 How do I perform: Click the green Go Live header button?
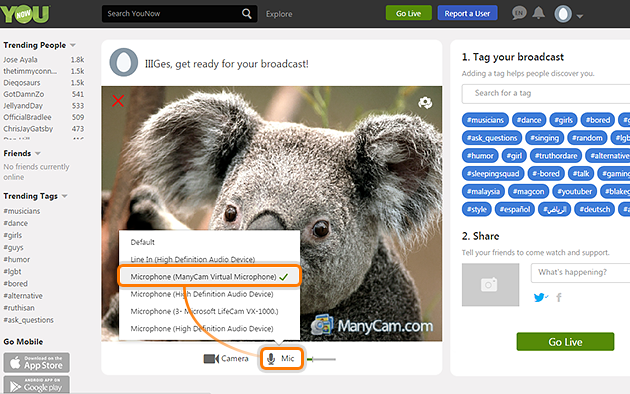point(409,13)
